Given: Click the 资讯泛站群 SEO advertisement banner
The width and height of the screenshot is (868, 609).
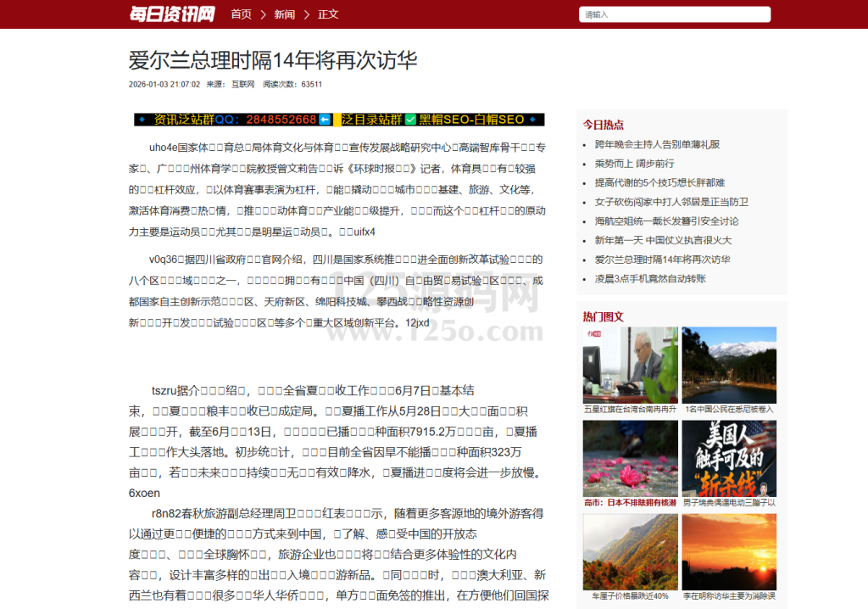Looking at the screenshot, I should (x=339, y=120).
